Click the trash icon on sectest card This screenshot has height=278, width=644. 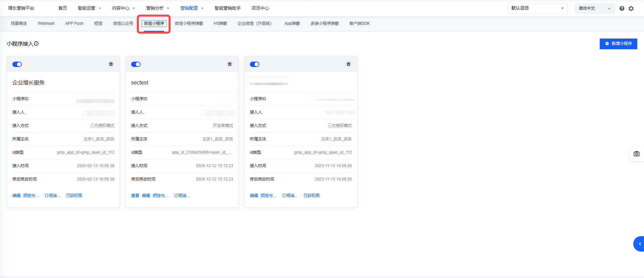(x=230, y=64)
